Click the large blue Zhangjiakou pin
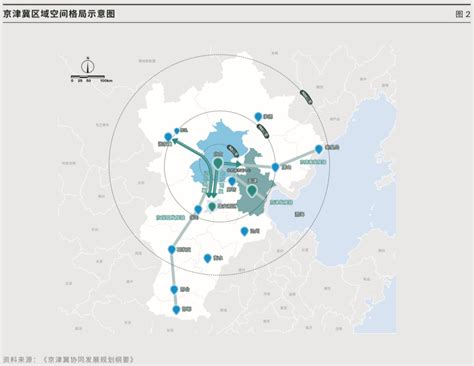 [168, 137]
